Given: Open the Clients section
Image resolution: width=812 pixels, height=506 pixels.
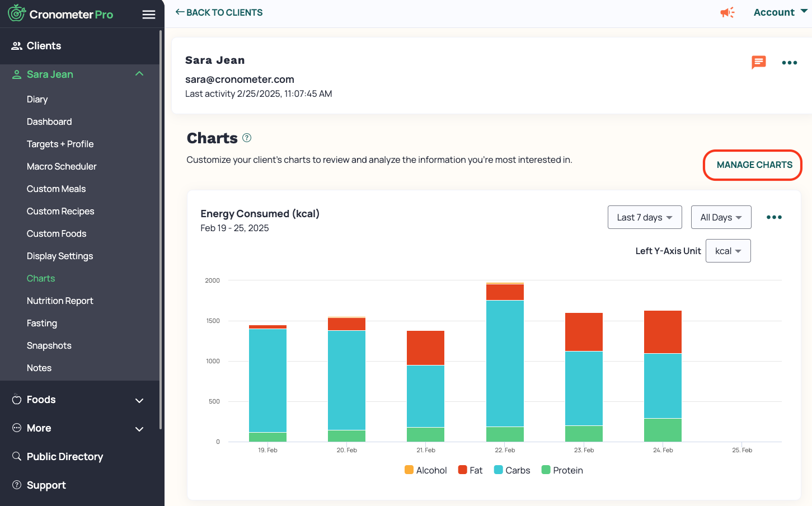Looking at the screenshot, I should tap(44, 46).
